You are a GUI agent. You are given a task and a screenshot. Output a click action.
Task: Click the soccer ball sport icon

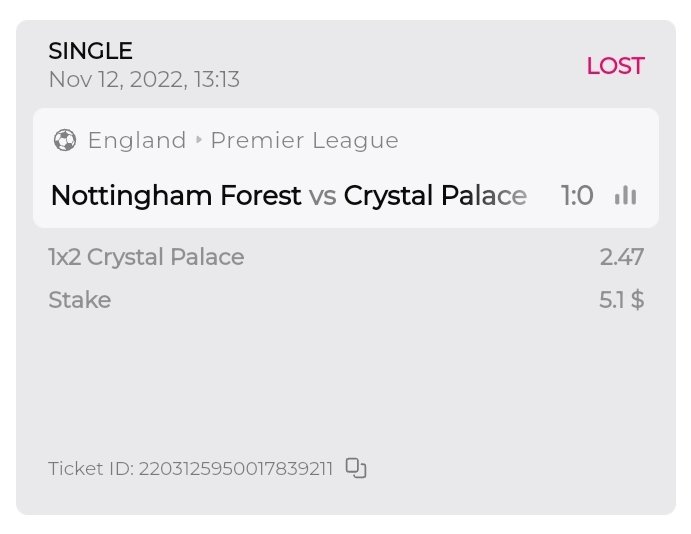tap(65, 141)
